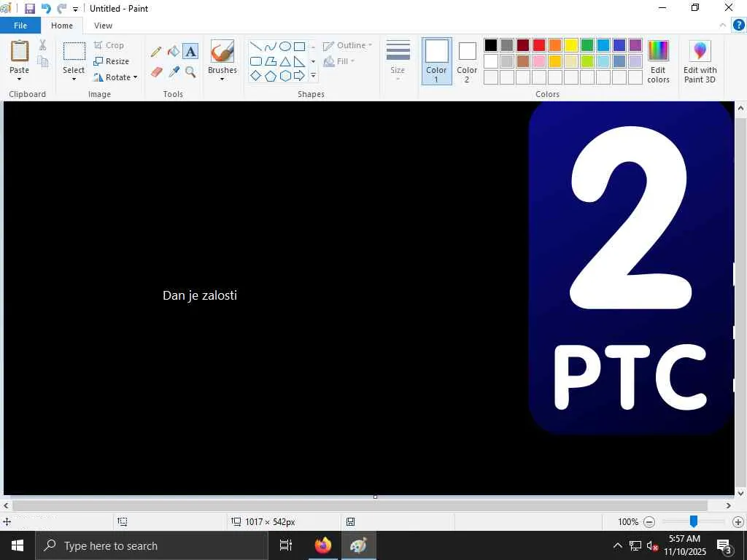The width and height of the screenshot is (747, 560).
Task: Choose the Oval shape
Action: pyautogui.click(x=285, y=46)
